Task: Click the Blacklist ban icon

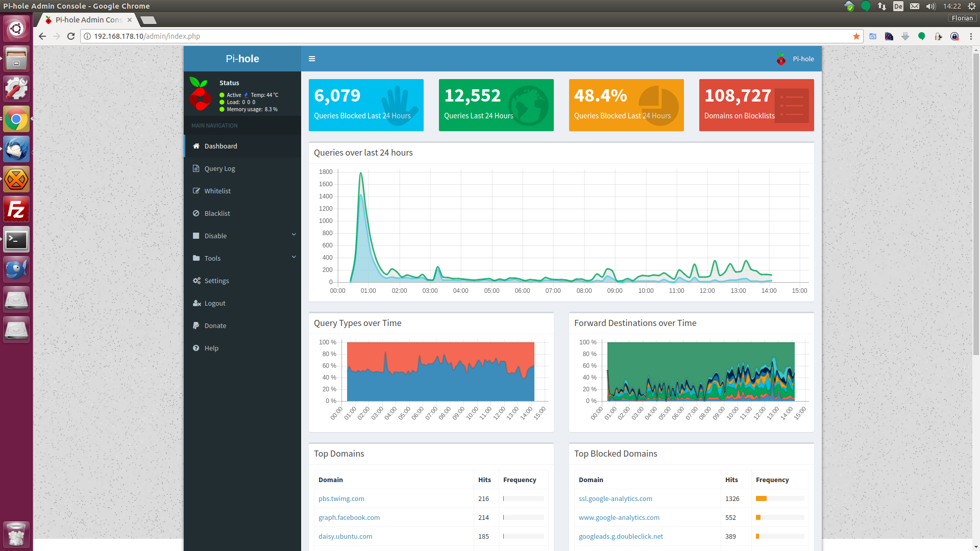Action: (196, 213)
